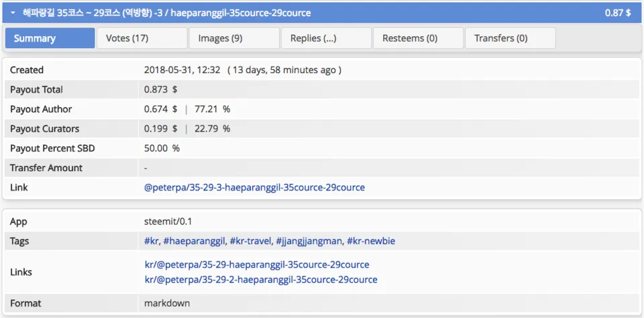Viewport: 644px width, 318px height.
Task: Click the 0.873 $ payout total value
Action: [160, 89]
